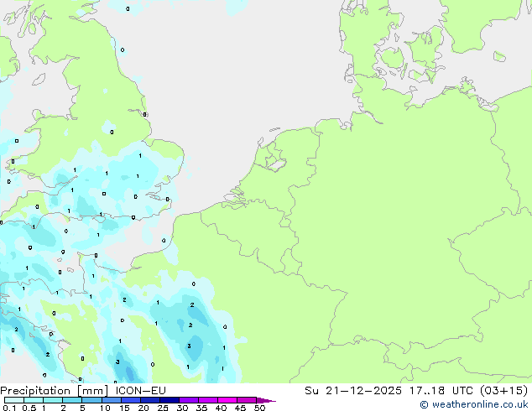Click the '20' legend scale value
This screenshot has height=411, width=532.
[143, 408]
